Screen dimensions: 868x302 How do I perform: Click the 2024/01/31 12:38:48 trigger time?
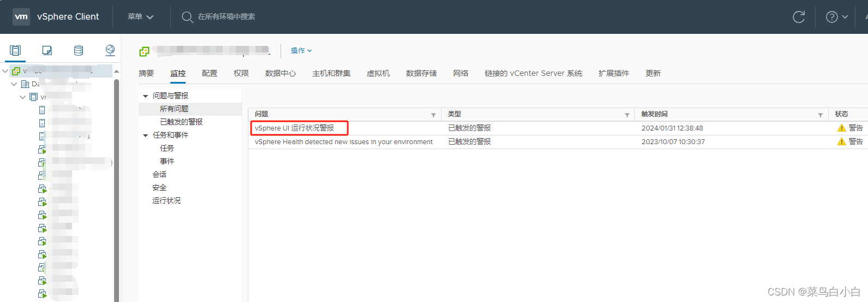click(672, 128)
